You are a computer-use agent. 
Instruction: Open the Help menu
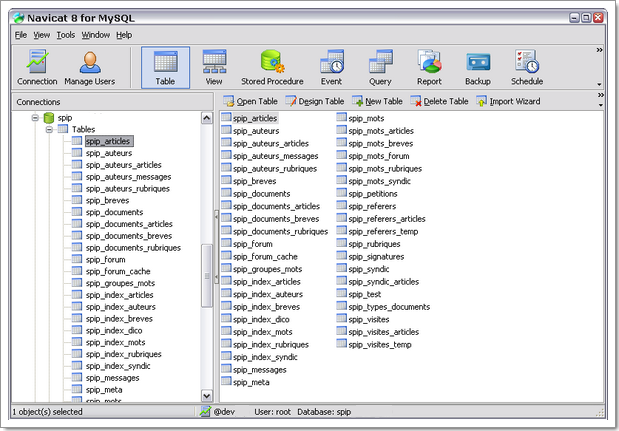(124, 35)
